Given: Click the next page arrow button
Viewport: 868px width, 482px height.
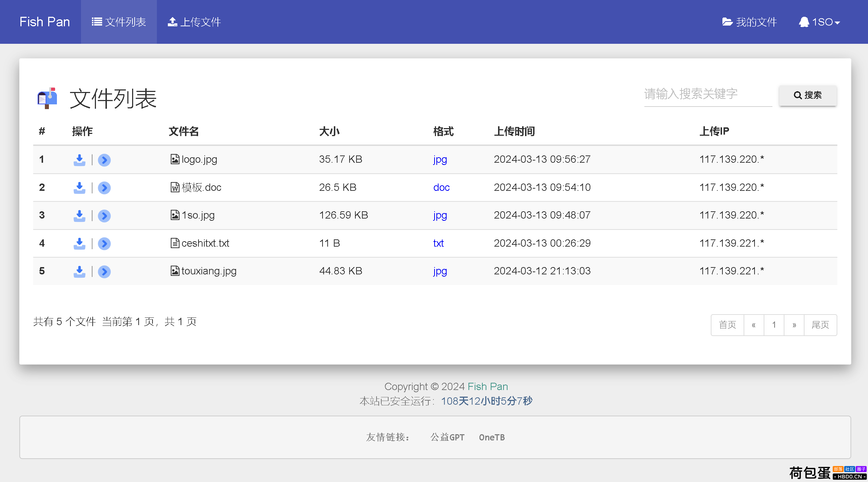Looking at the screenshot, I should tap(794, 324).
